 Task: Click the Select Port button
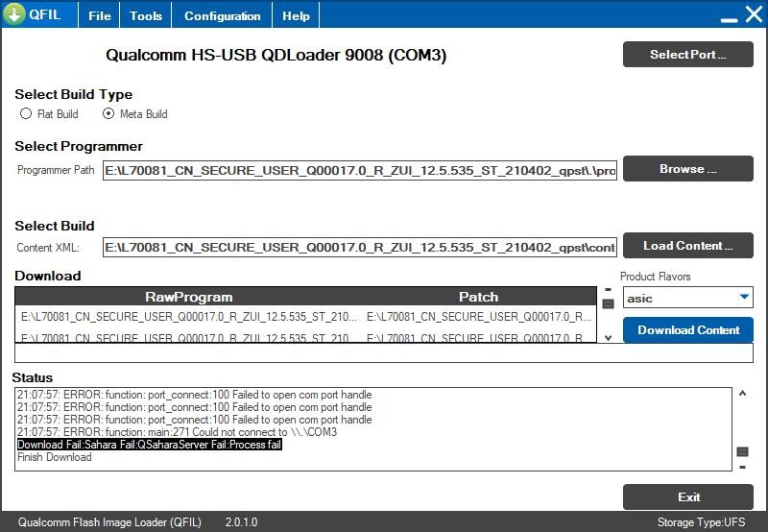click(x=687, y=55)
